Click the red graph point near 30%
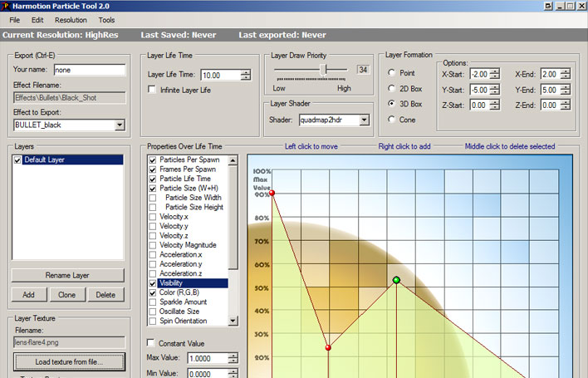 coord(328,346)
